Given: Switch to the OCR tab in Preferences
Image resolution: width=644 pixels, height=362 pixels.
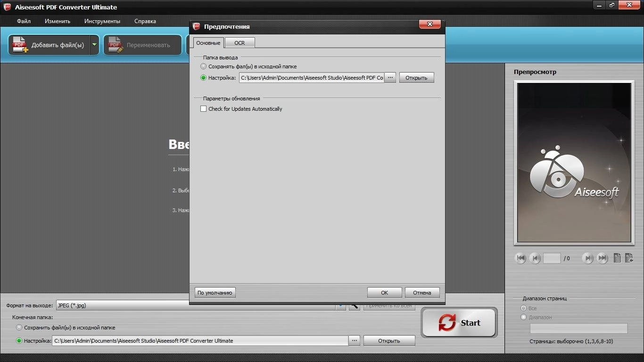Looking at the screenshot, I should [x=239, y=43].
